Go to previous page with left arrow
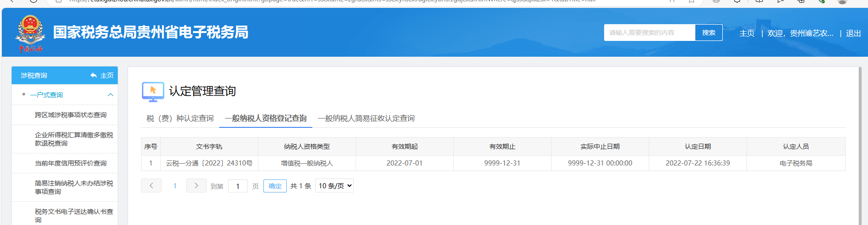The image size is (868, 225). (151, 185)
